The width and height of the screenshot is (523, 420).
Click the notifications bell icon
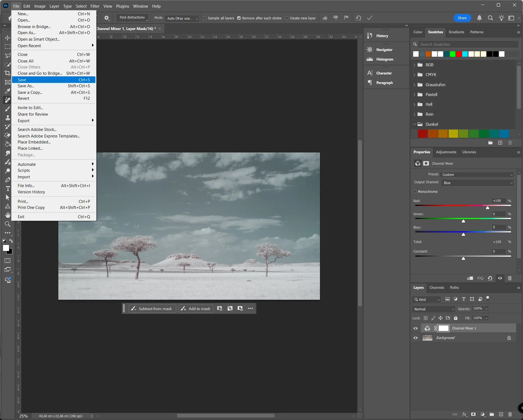pos(479,18)
